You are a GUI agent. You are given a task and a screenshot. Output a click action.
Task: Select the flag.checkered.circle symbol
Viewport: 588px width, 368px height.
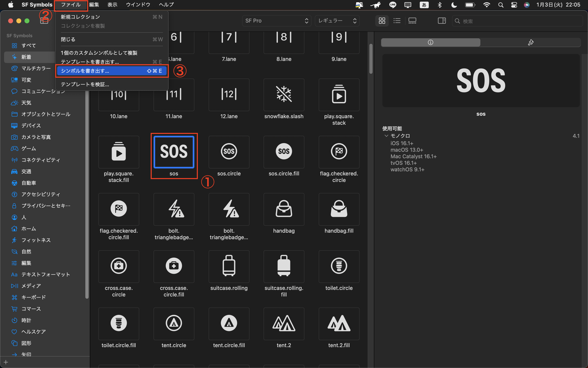pyautogui.click(x=339, y=152)
